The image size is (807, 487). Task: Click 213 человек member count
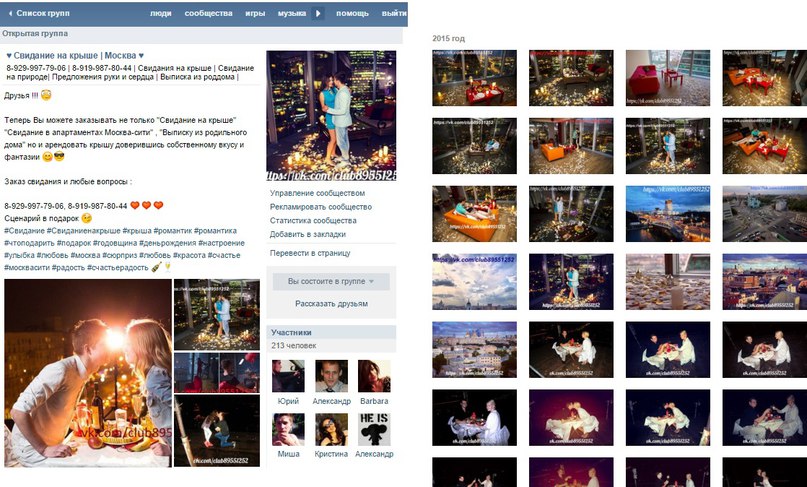point(293,345)
